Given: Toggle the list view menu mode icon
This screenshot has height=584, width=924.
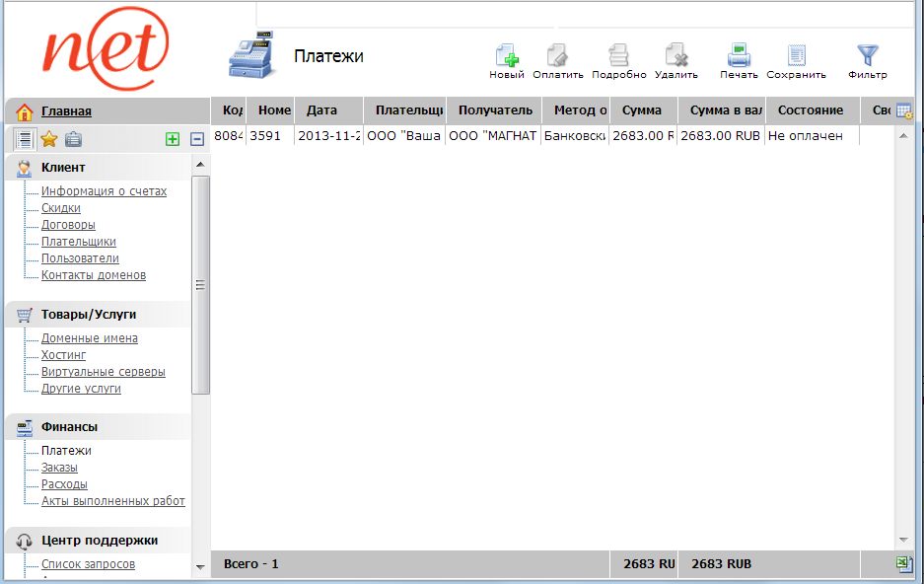Looking at the screenshot, I should 25,139.
